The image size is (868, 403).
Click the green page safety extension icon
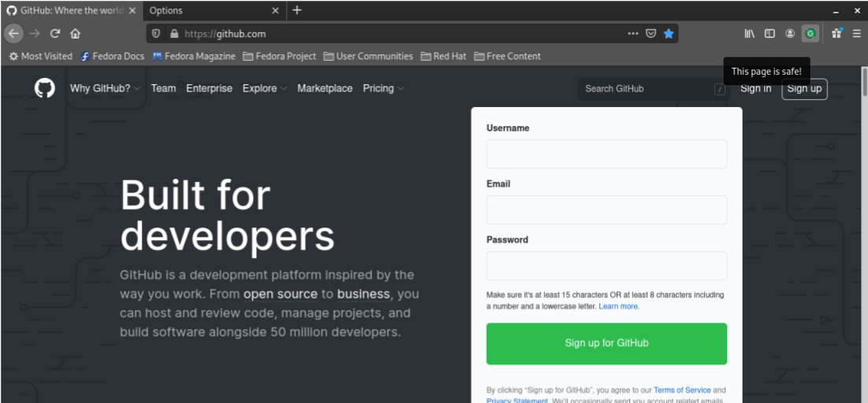tap(811, 34)
